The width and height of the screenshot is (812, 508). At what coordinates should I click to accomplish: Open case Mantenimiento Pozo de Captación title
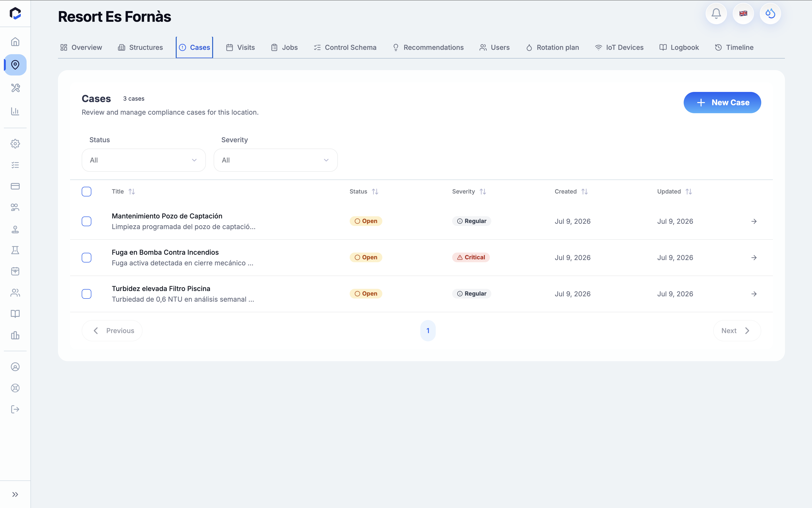(x=167, y=216)
